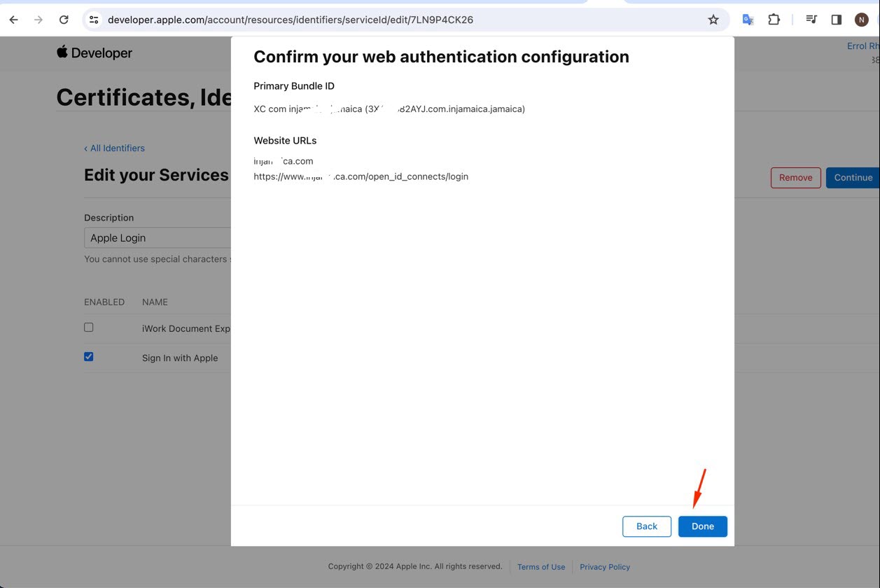Toggle the iWork Document Export checkbox
This screenshot has width=880, height=588.
point(88,327)
